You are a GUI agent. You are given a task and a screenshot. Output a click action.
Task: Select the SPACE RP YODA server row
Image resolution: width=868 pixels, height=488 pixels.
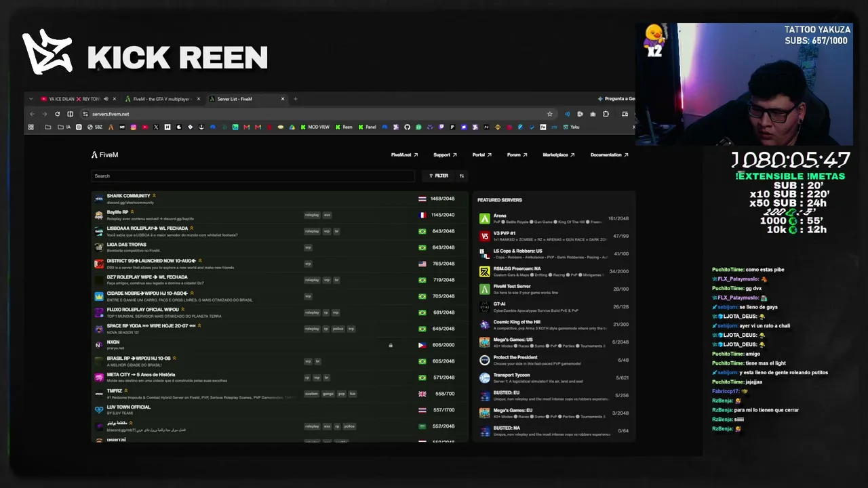[x=279, y=329]
